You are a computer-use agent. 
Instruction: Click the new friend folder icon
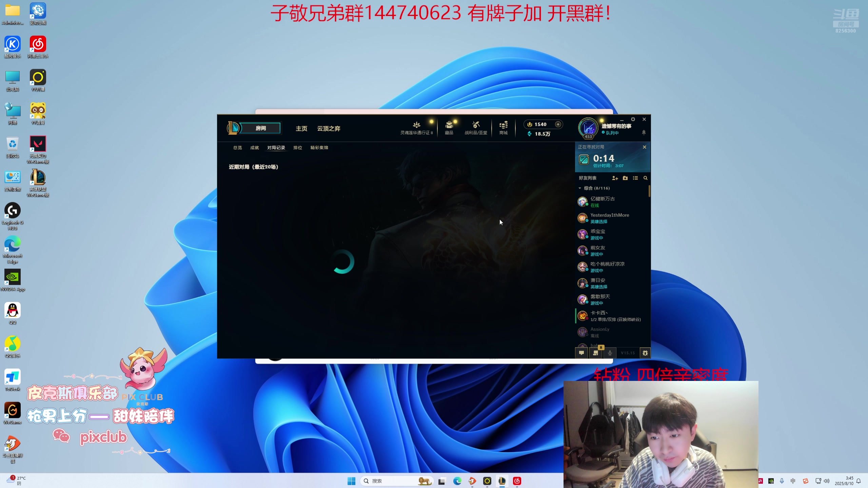625,178
